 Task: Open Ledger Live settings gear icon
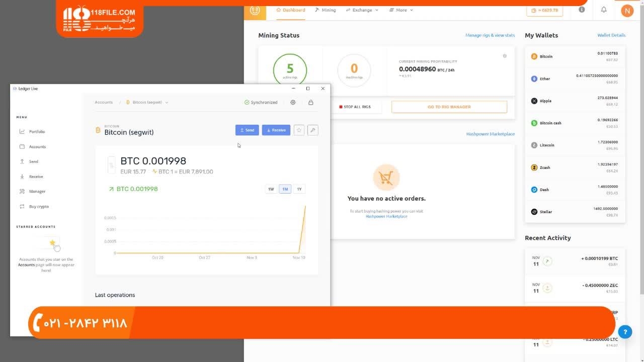tap(293, 103)
